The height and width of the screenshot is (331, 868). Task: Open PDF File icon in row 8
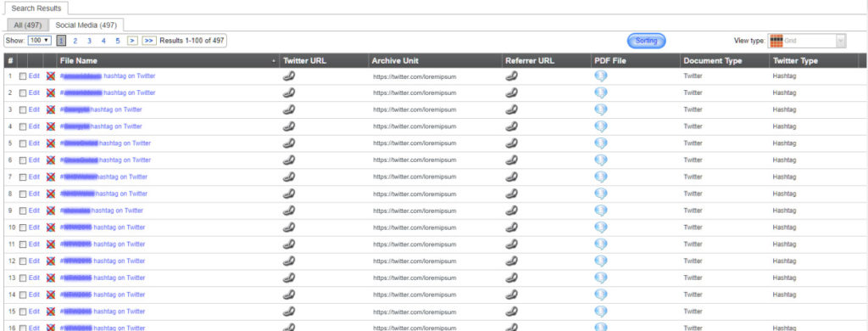(x=601, y=194)
